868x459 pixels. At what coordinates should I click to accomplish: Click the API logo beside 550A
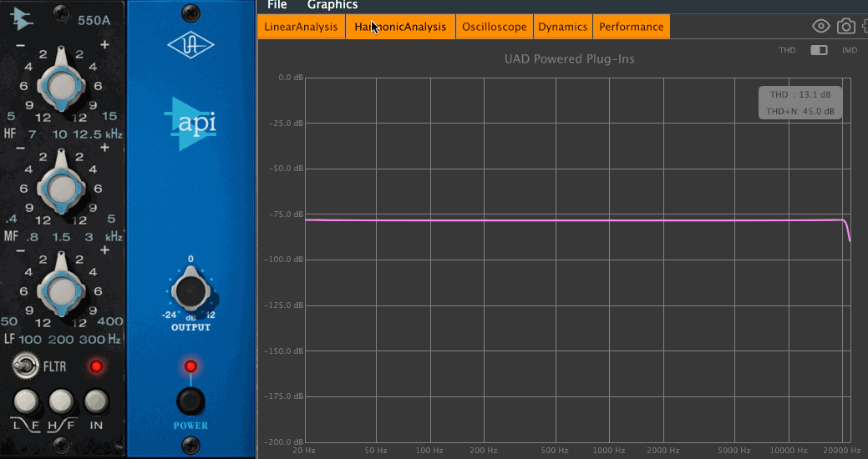23,19
